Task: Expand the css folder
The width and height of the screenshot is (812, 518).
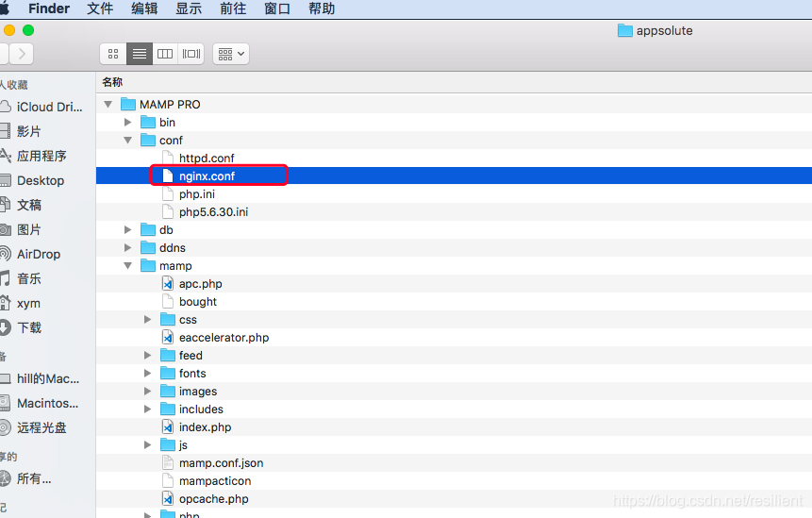Action: 147,320
